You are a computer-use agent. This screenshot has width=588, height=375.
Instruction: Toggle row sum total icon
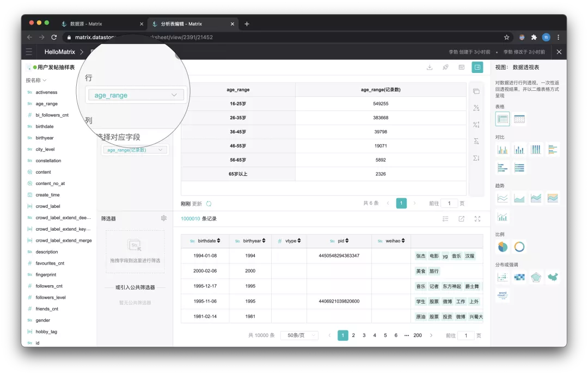coord(476,141)
